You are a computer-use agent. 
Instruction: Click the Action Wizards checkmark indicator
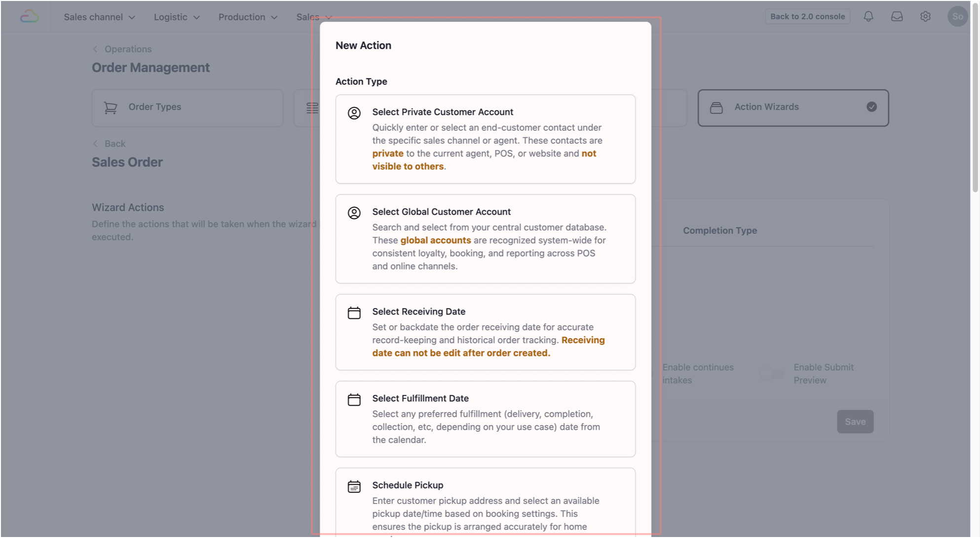click(871, 107)
